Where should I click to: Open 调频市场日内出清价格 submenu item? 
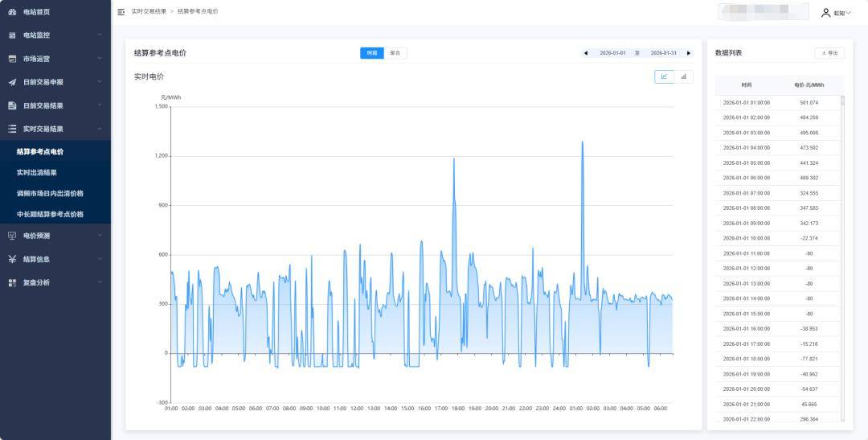(x=50, y=193)
